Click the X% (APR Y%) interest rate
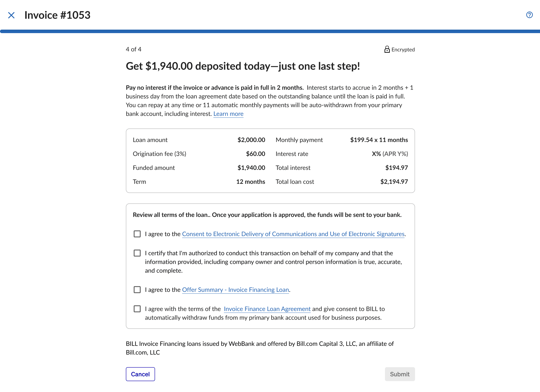This screenshot has height=392, width=540. click(x=390, y=154)
